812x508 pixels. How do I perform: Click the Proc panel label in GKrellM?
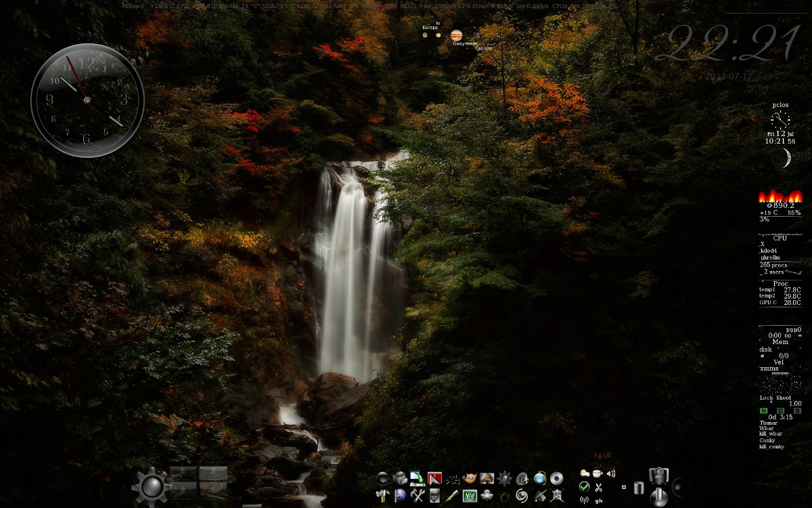coord(781,284)
